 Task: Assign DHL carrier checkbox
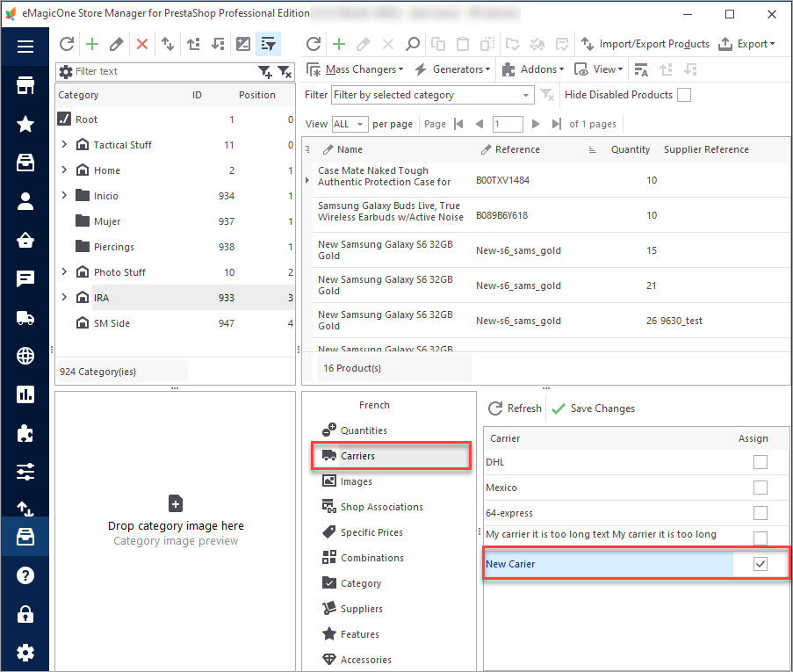tap(761, 462)
